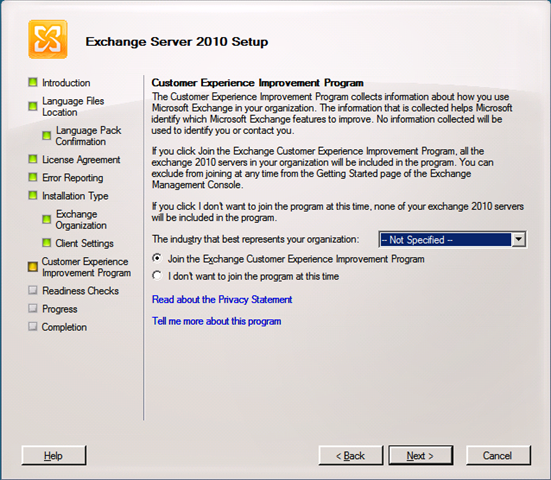Click green status square beside Installation Type
This screenshot has width=551, height=480.
pos(33,195)
